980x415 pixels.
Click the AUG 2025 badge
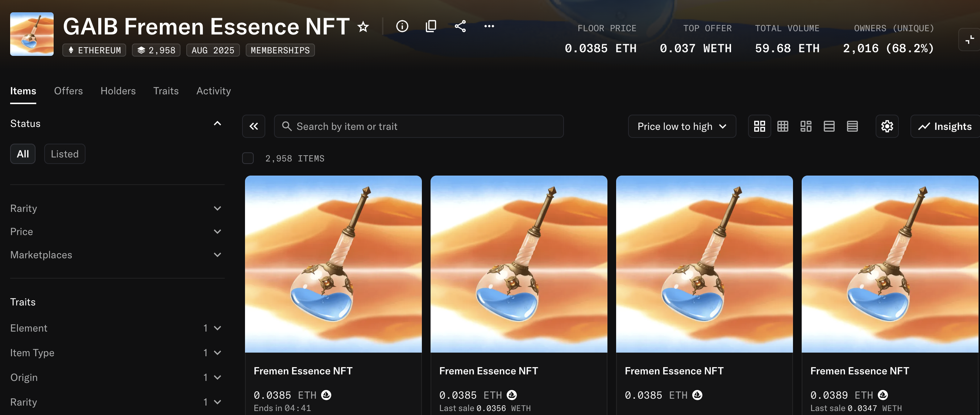(x=213, y=50)
